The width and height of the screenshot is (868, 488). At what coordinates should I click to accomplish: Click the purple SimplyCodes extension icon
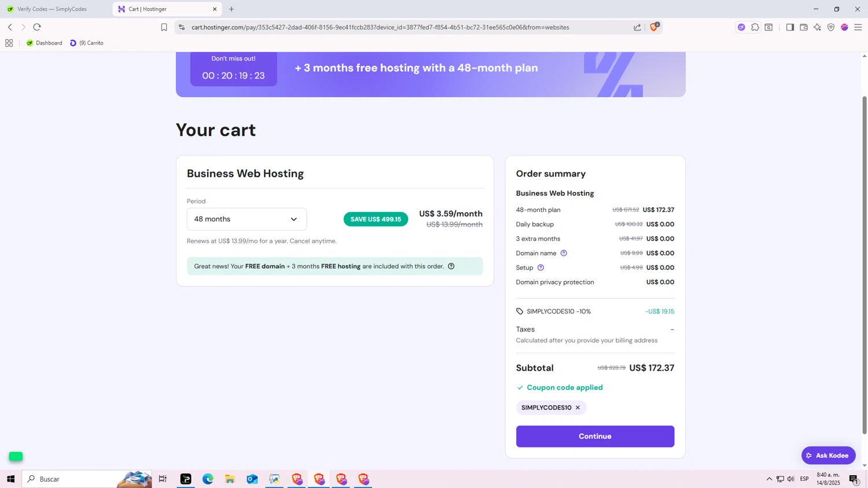(741, 27)
